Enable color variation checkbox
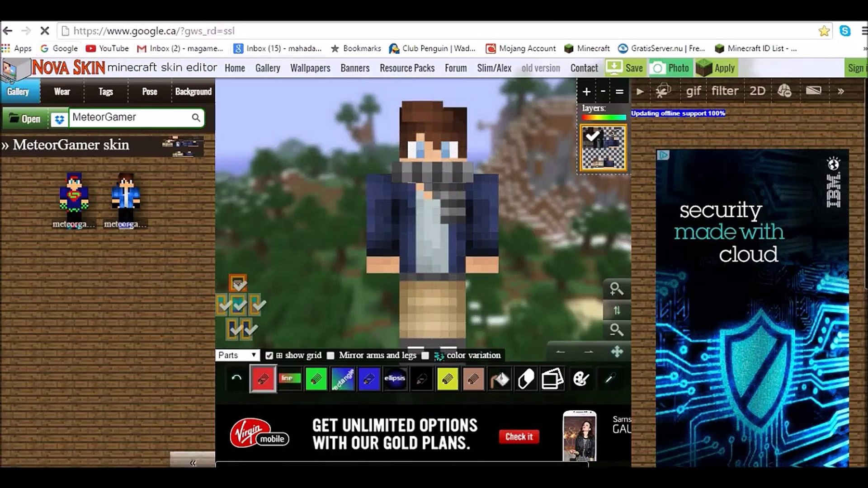The height and width of the screenshot is (488, 868). pyautogui.click(x=425, y=356)
